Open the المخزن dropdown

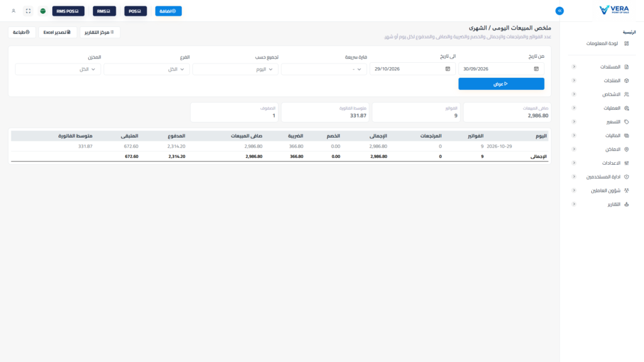58,69
